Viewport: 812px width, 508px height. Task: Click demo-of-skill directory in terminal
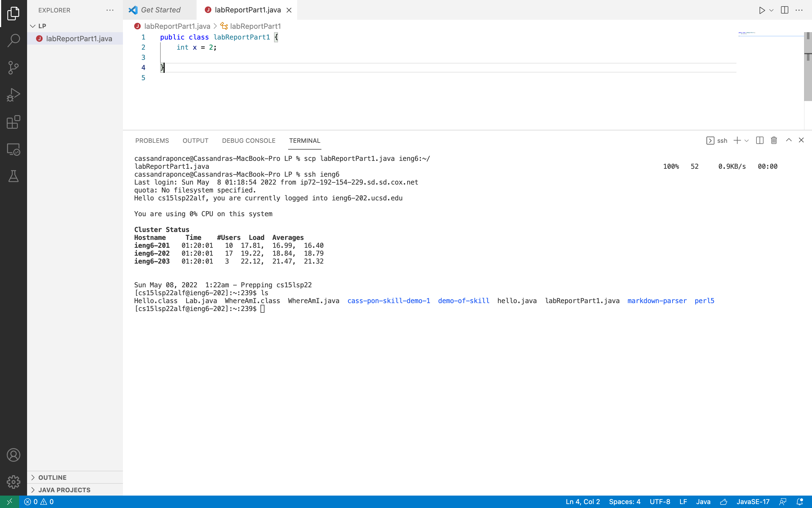click(464, 301)
